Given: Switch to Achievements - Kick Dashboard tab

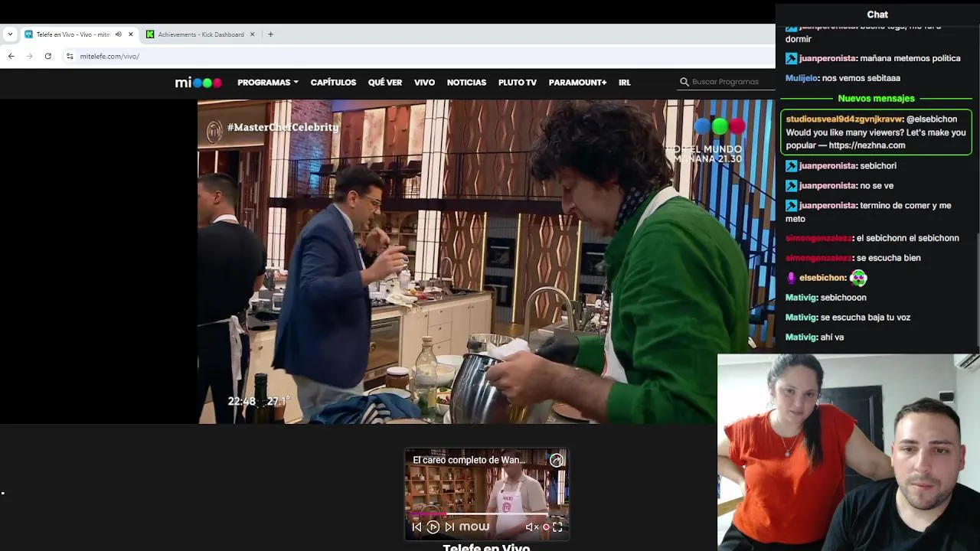Looking at the screenshot, I should click(201, 34).
